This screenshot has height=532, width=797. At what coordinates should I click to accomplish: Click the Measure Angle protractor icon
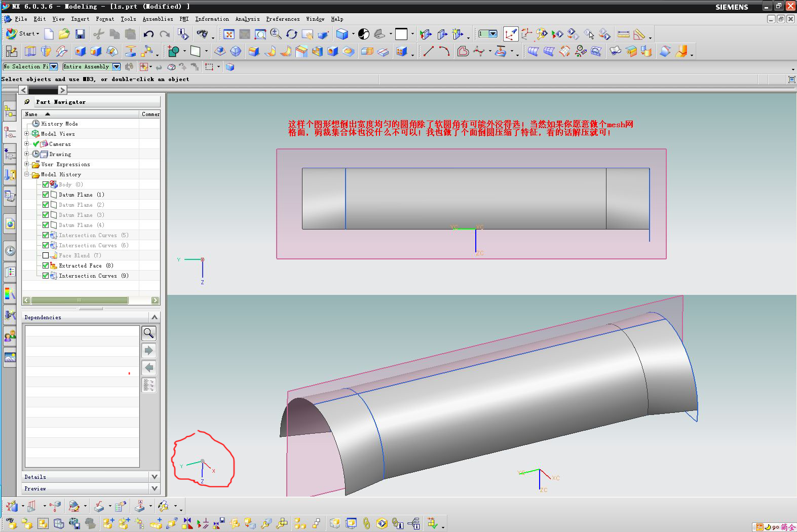tap(639, 34)
